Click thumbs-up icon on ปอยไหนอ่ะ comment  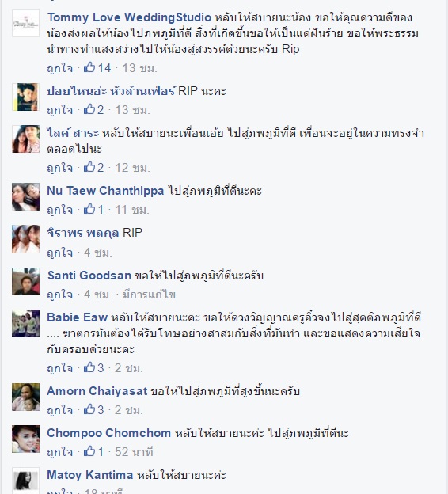(89, 109)
